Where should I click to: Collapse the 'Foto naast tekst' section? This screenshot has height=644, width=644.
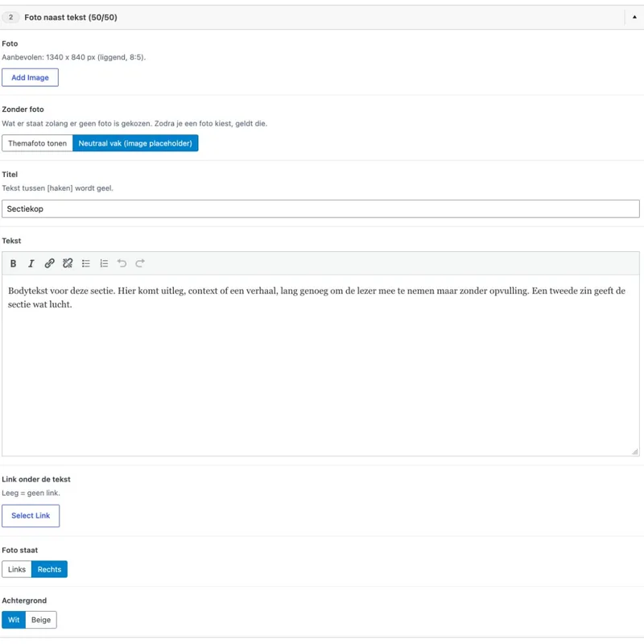(634, 17)
